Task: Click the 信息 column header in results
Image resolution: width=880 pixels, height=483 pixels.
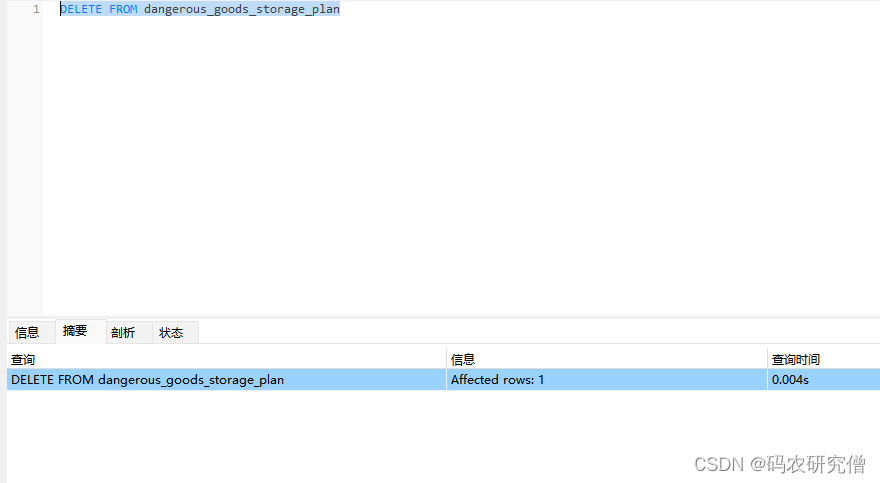Action: (x=463, y=359)
